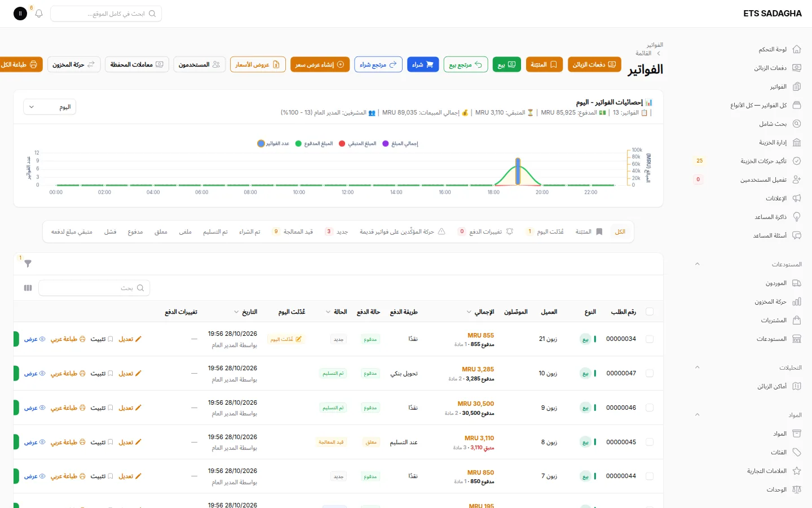Toggle the عدد الفواتير chart legend swatch
The width and height of the screenshot is (812, 508).
(261, 143)
